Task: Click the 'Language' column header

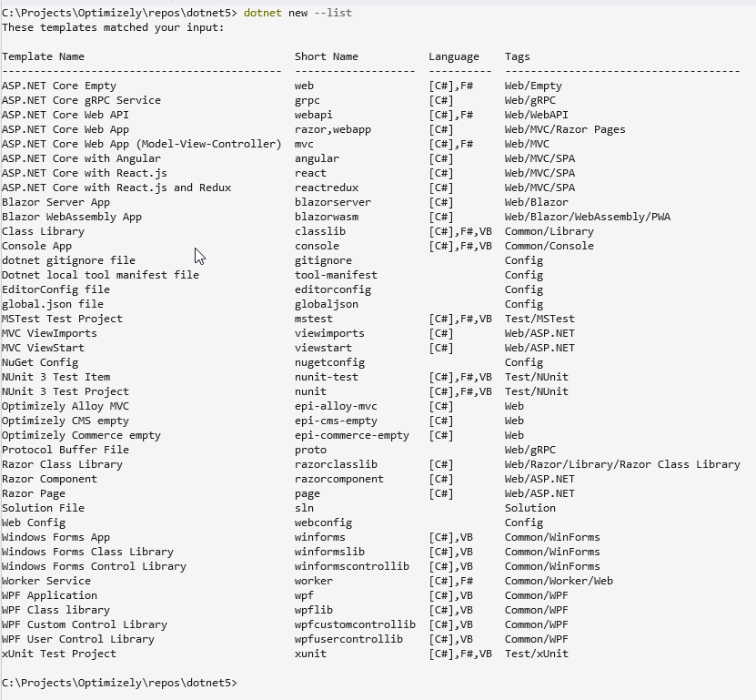Action: [x=453, y=56]
